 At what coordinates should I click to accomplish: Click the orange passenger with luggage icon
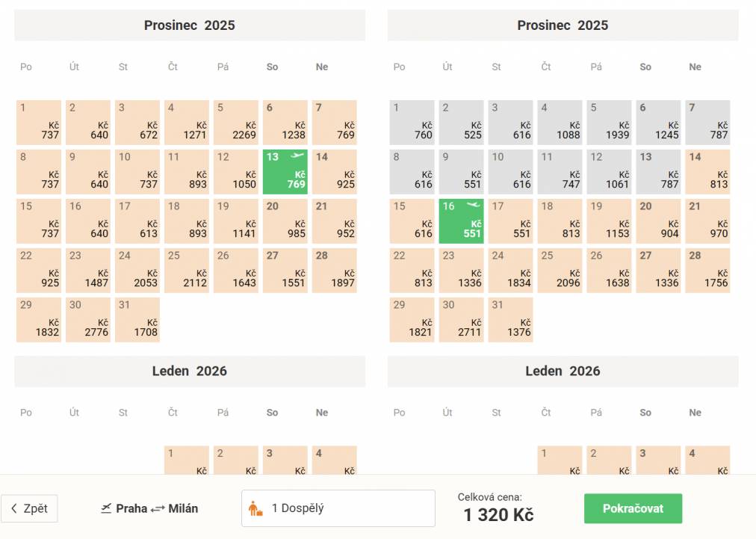tap(255, 509)
